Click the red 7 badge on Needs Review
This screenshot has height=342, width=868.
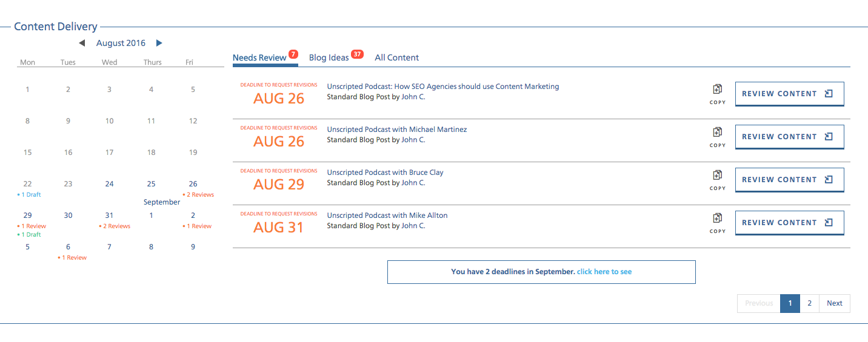(293, 54)
